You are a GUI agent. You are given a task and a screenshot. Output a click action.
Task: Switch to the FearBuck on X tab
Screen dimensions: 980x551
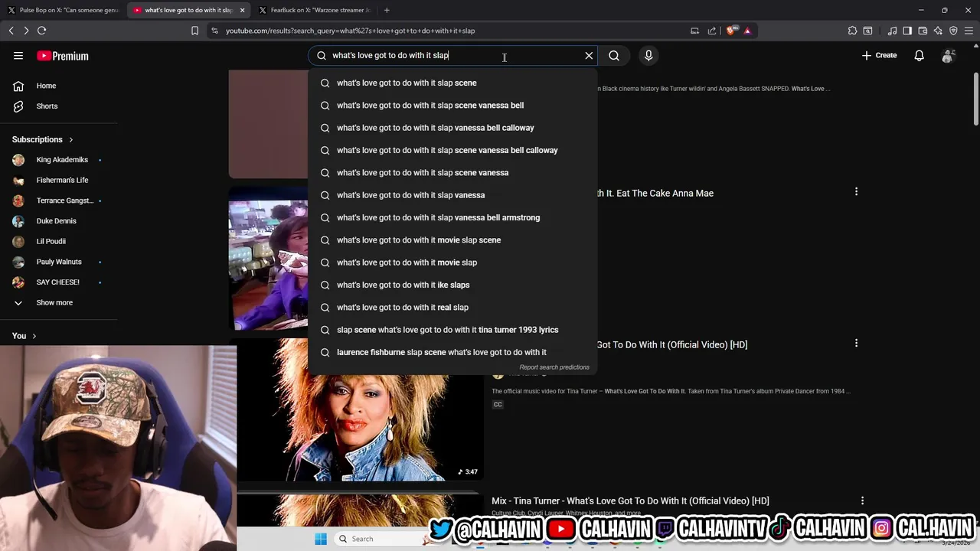(x=314, y=10)
